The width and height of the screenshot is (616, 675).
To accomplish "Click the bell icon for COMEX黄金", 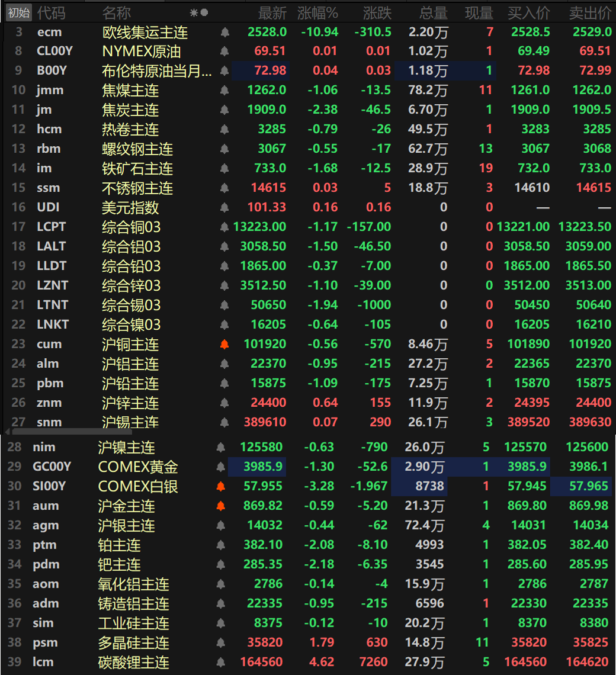I will (220, 467).
